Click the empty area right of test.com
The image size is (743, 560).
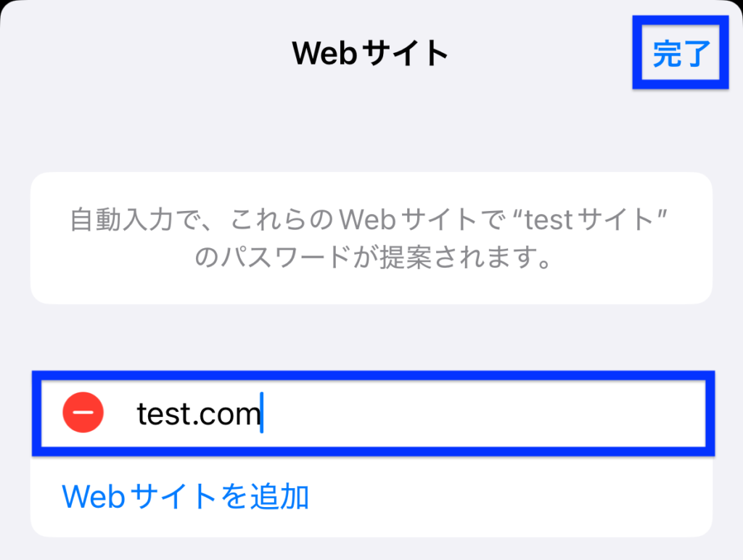[483, 413]
